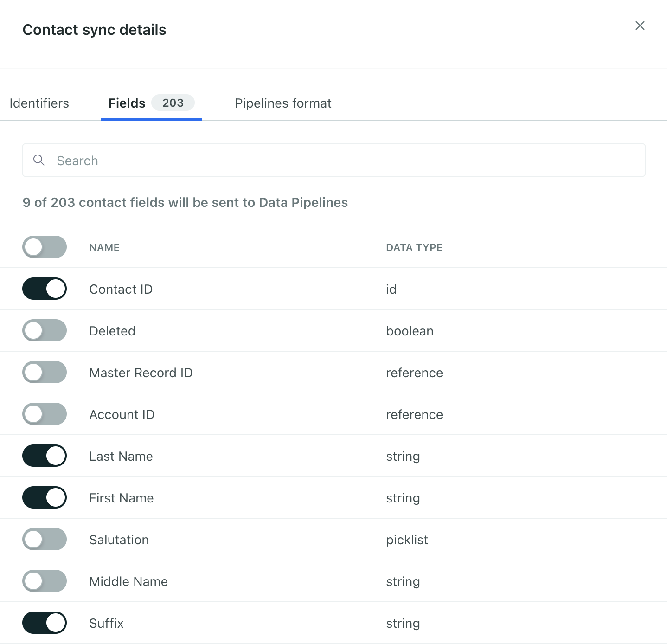This screenshot has width=667, height=644.
Task: Enable the Deleted field toggle
Action: (x=45, y=330)
